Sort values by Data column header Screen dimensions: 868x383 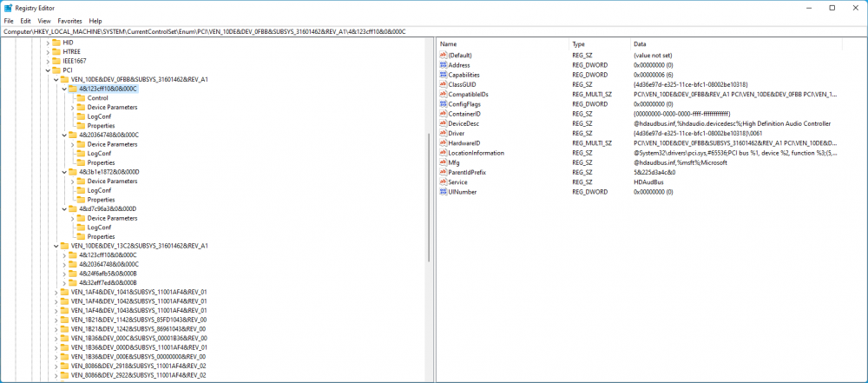[x=736, y=43]
